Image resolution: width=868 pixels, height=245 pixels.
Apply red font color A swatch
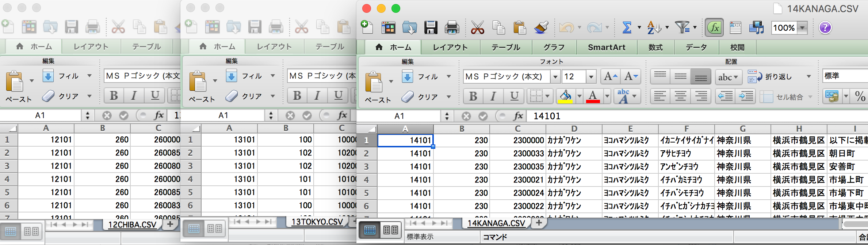pyautogui.click(x=593, y=97)
